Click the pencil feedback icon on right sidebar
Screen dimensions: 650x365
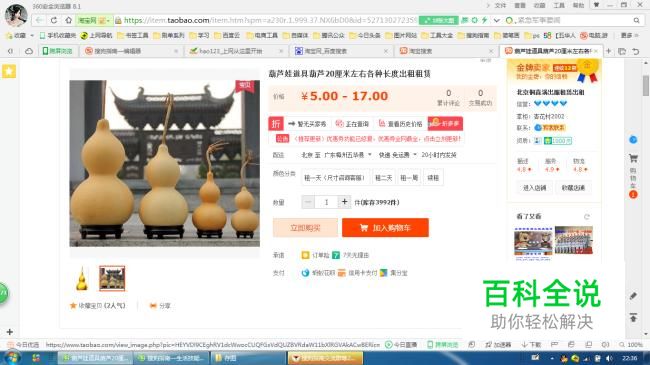(x=633, y=296)
